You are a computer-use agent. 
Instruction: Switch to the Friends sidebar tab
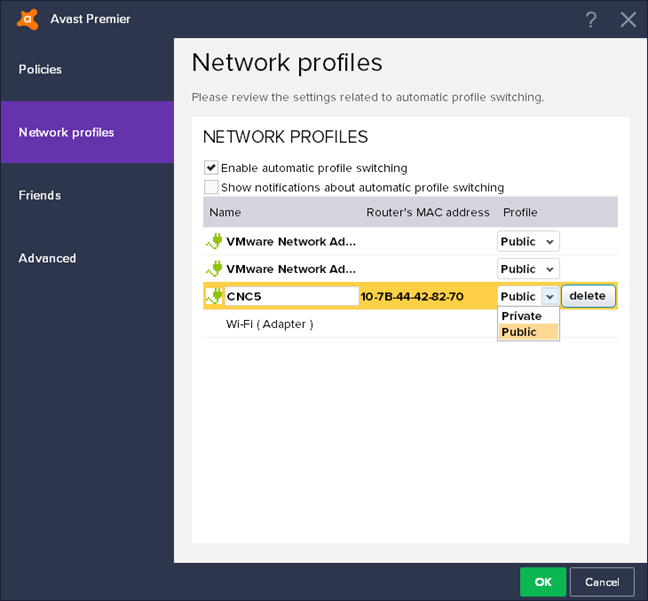point(40,195)
